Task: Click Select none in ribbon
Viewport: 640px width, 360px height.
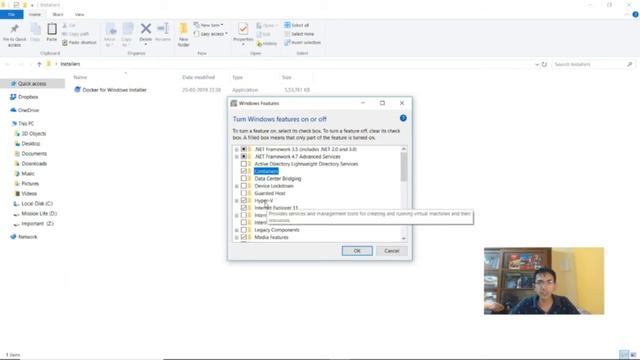Action: [299, 34]
